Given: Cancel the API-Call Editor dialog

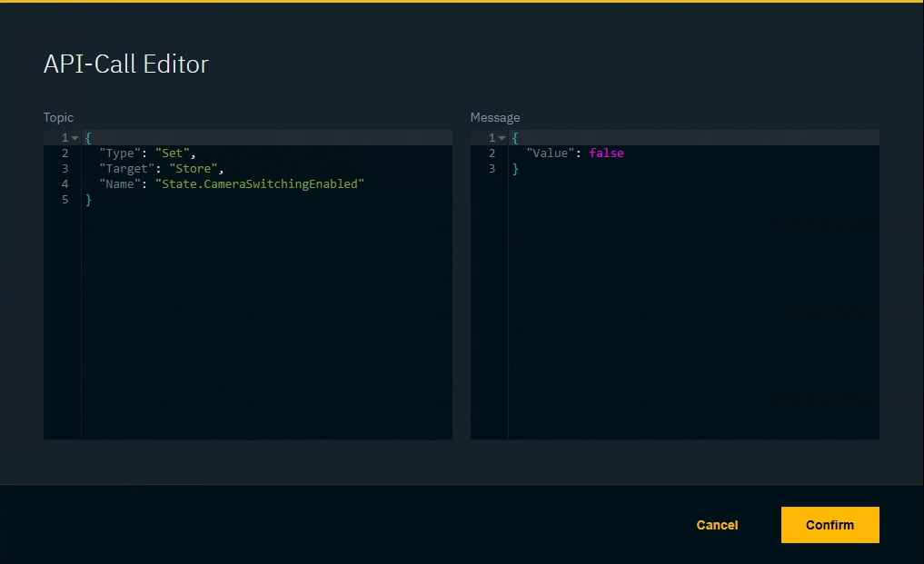Looking at the screenshot, I should [x=717, y=525].
